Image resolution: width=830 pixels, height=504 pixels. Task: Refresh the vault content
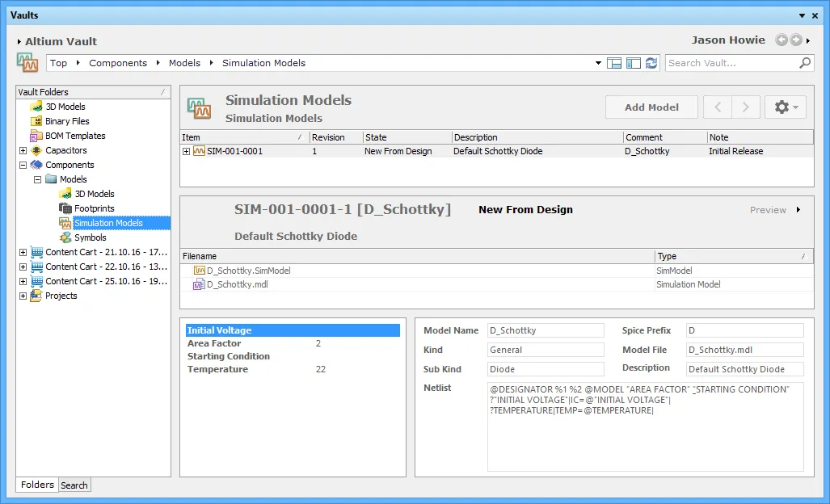pos(651,63)
